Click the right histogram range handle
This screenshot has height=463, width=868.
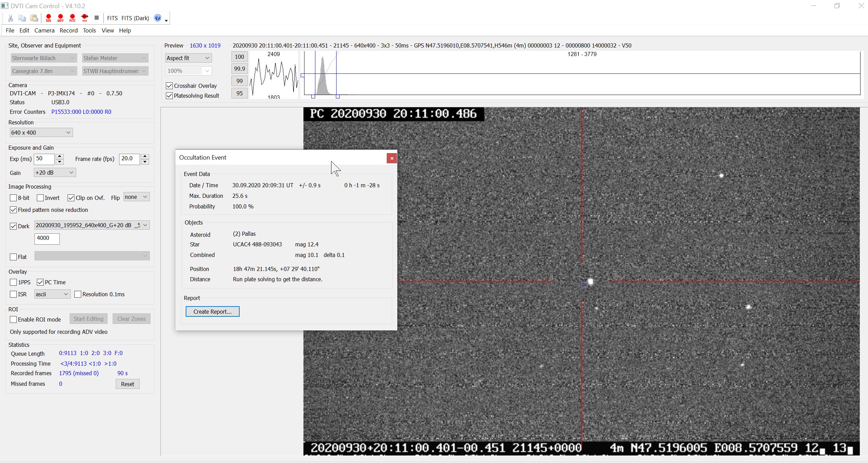(x=338, y=97)
